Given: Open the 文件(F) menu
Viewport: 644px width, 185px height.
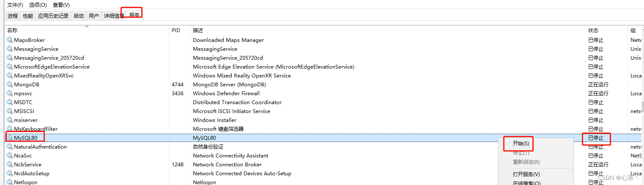Looking at the screenshot, I should [x=15, y=5].
